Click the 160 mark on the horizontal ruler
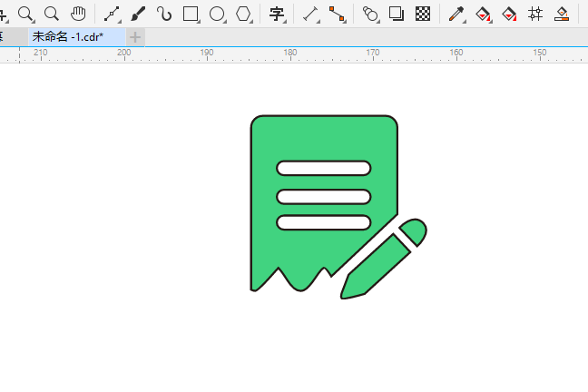 (456, 53)
